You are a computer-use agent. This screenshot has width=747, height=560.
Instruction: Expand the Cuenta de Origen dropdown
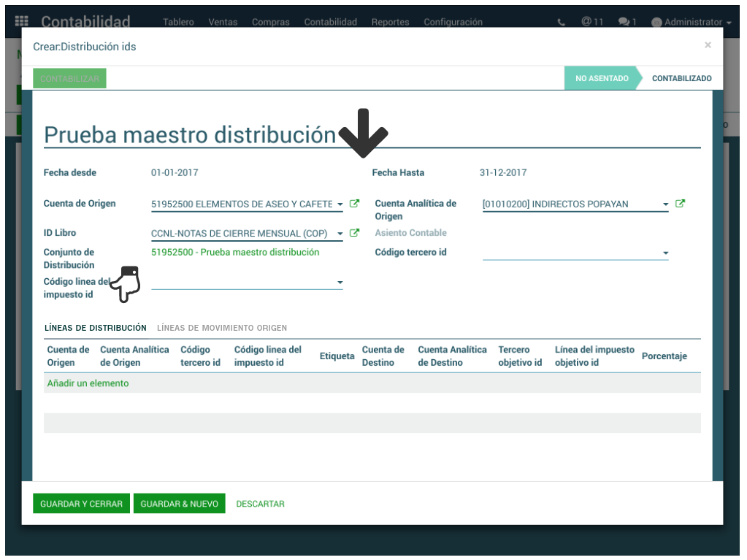(x=340, y=204)
